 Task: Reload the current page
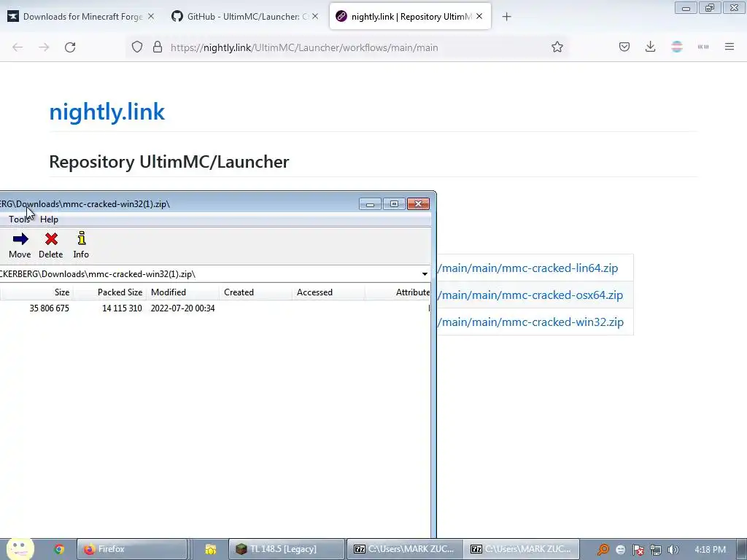click(70, 47)
